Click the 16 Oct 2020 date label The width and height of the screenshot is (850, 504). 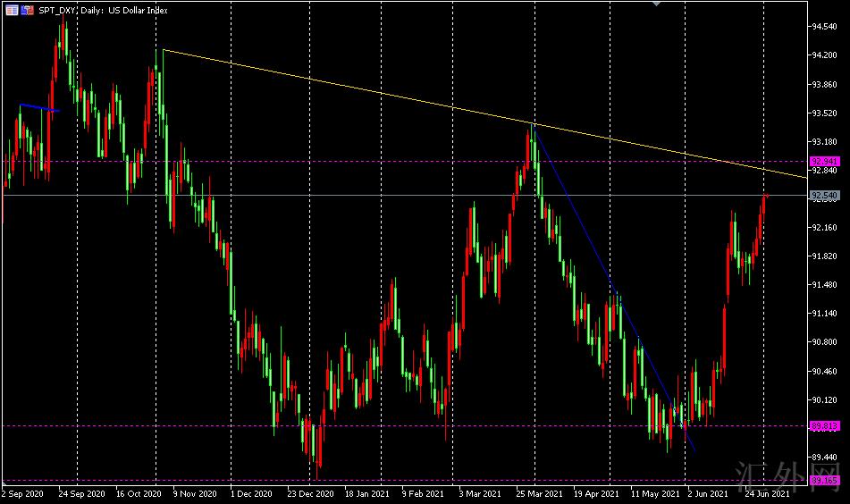pos(139,493)
